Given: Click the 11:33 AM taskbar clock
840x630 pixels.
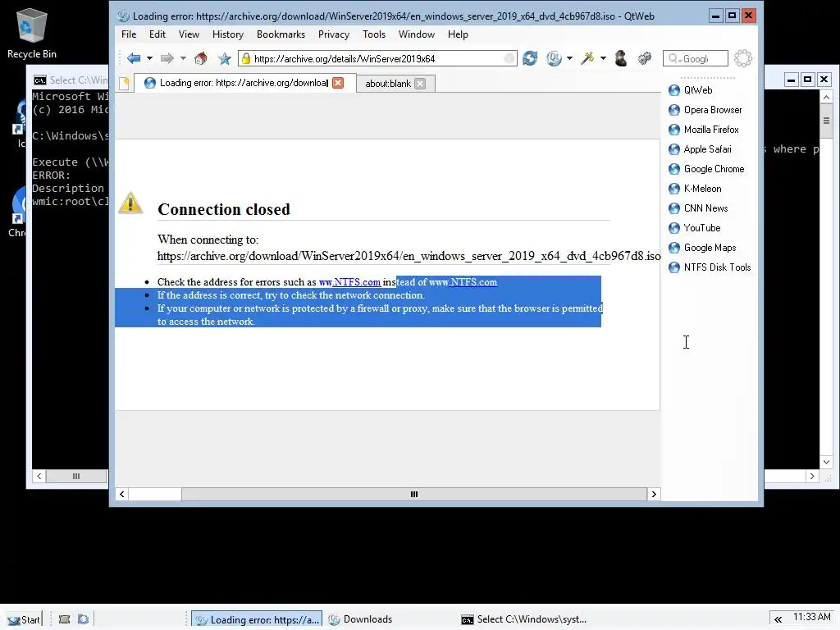Looking at the screenshot, I should coord(811,617).
